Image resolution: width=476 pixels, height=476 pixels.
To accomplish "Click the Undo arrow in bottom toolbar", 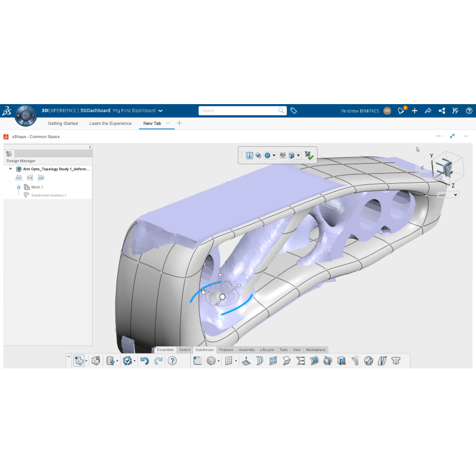I will tap(144, 361).
